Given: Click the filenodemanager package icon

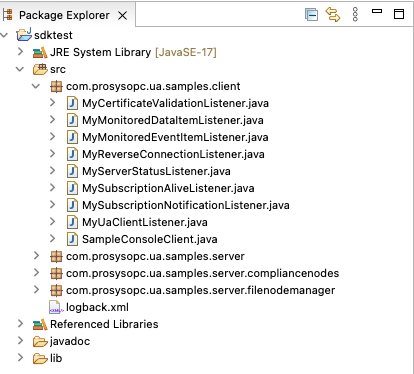Looking at the screenshot, I should (56, 291).
